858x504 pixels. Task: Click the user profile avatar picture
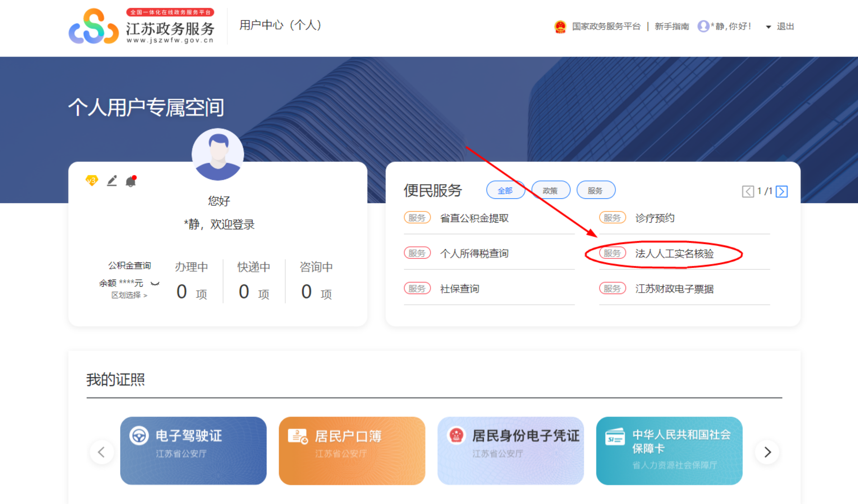click(x=218, y=154)
